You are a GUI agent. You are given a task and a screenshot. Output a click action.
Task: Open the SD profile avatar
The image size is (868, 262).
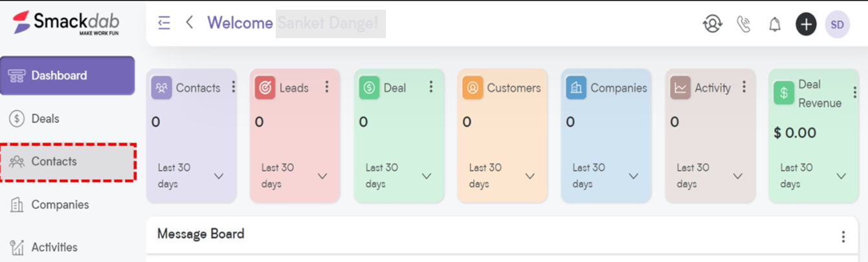click(x=837, y=25)
